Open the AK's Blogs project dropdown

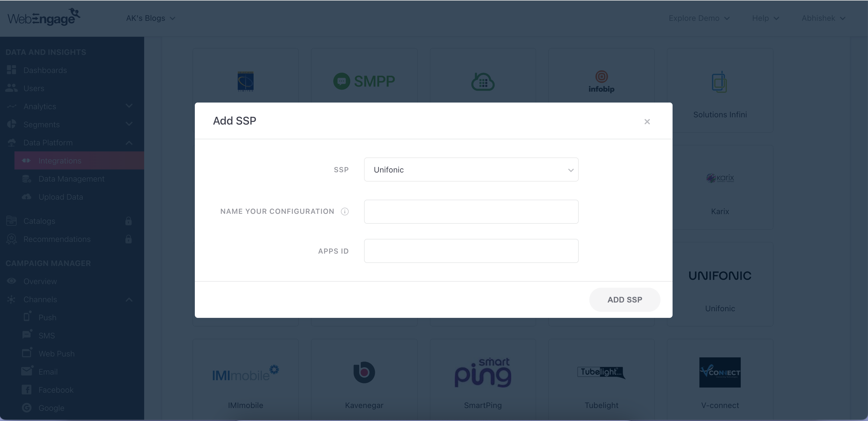click(x=150, y=18)
